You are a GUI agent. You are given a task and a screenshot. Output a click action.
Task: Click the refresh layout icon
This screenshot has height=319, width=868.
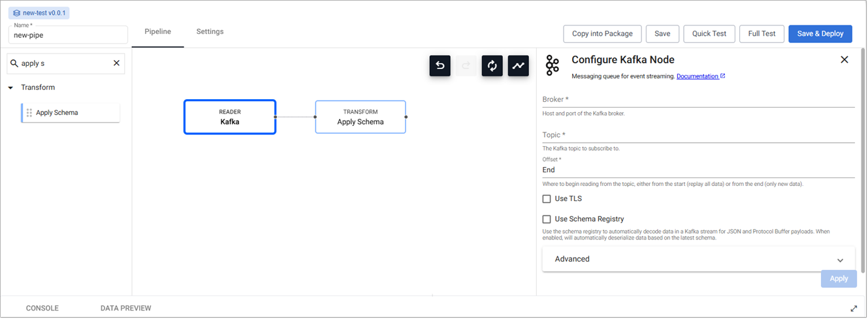(492, 65)
